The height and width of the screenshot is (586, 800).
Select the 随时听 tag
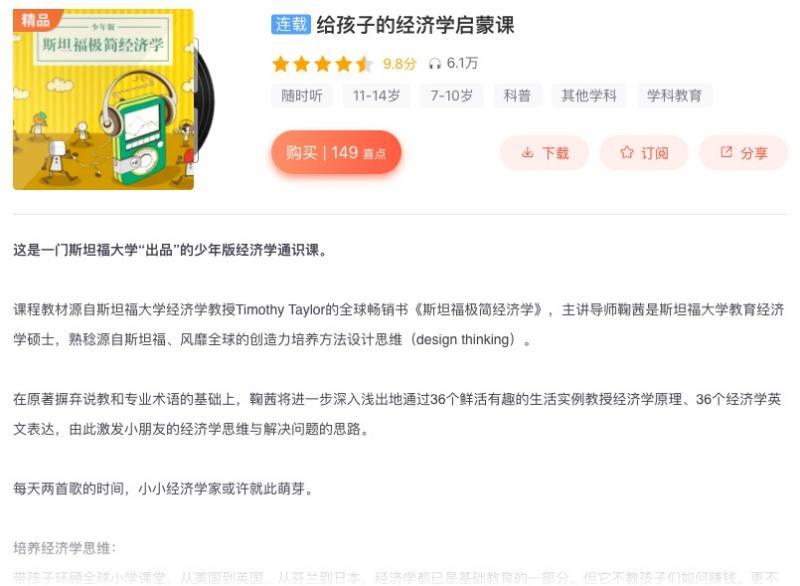click(x=302, y=95)
